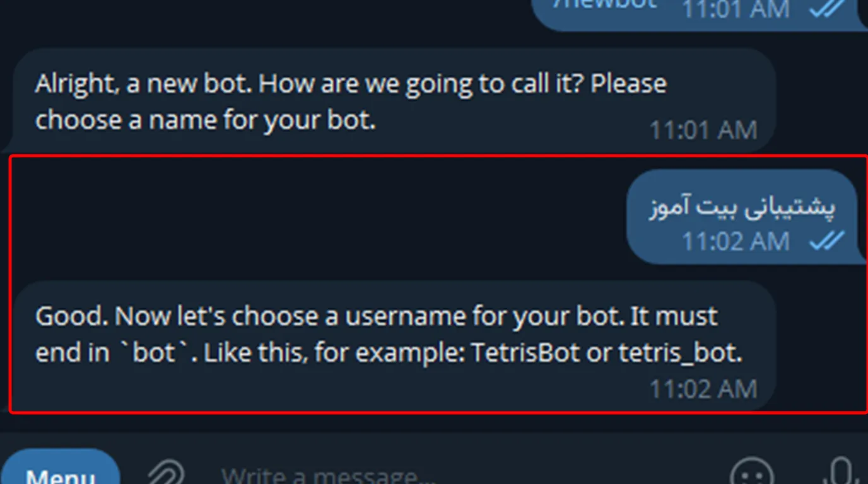This screenshot has height=484, width=868.
Task: Click the /newbot command text
Action: tap(606, 5)
